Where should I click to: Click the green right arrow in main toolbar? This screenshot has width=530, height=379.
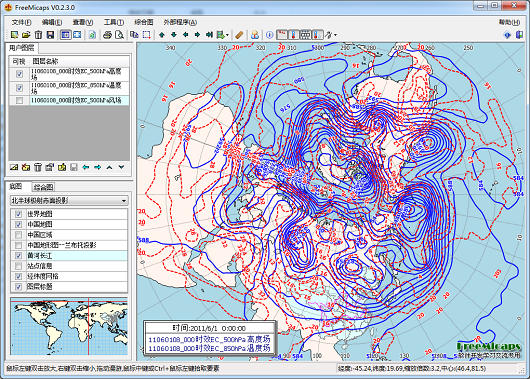197,35
